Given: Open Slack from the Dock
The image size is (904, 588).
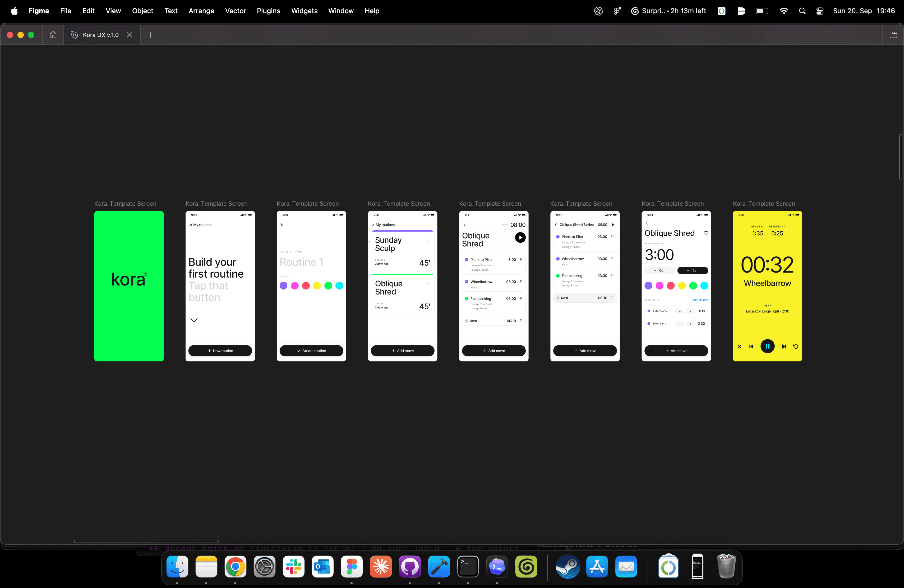Looking at the screenshot, I should click(x=293, y=567).
